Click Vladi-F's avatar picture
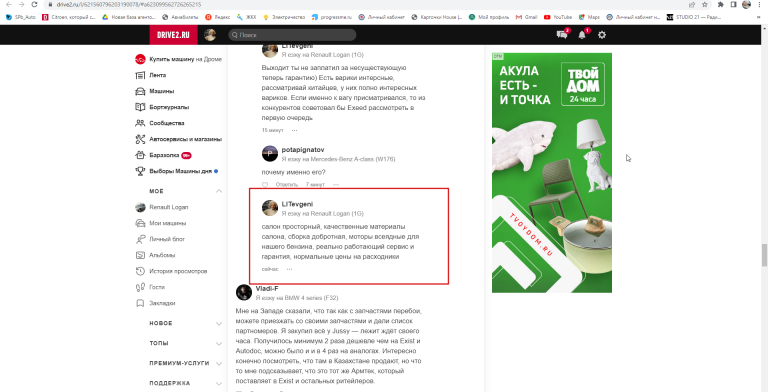Image resolution: width=768 pixels, height=392 pixels. (x=244, y=292)
